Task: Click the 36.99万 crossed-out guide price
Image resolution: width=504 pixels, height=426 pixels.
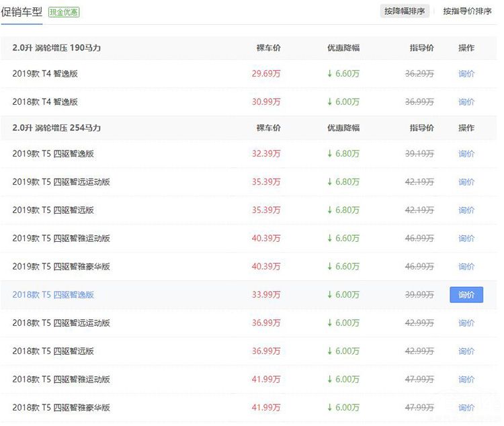Action: click(x=419, y=102)
